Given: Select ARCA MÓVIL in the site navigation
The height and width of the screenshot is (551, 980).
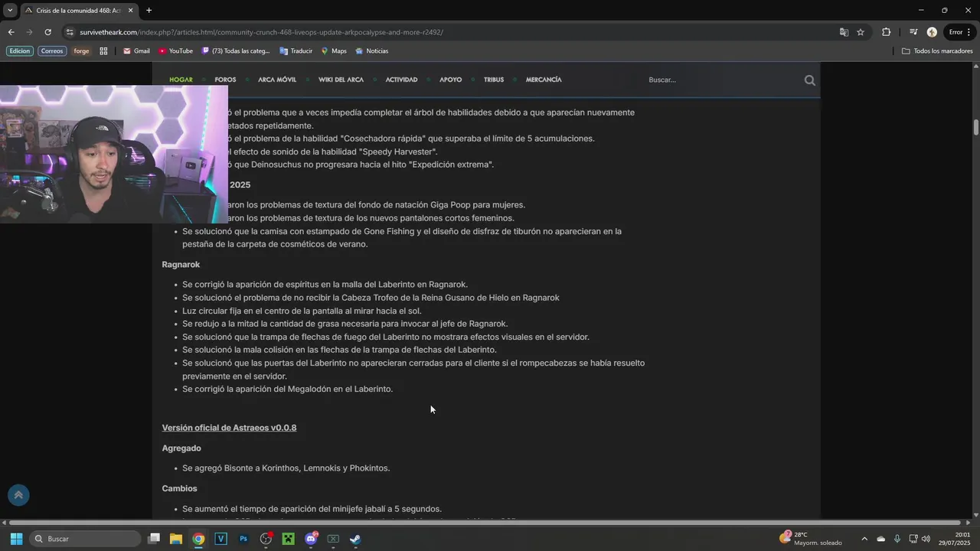Looking at the screenshot, I should pyautogui.click(x=277, y=80).
